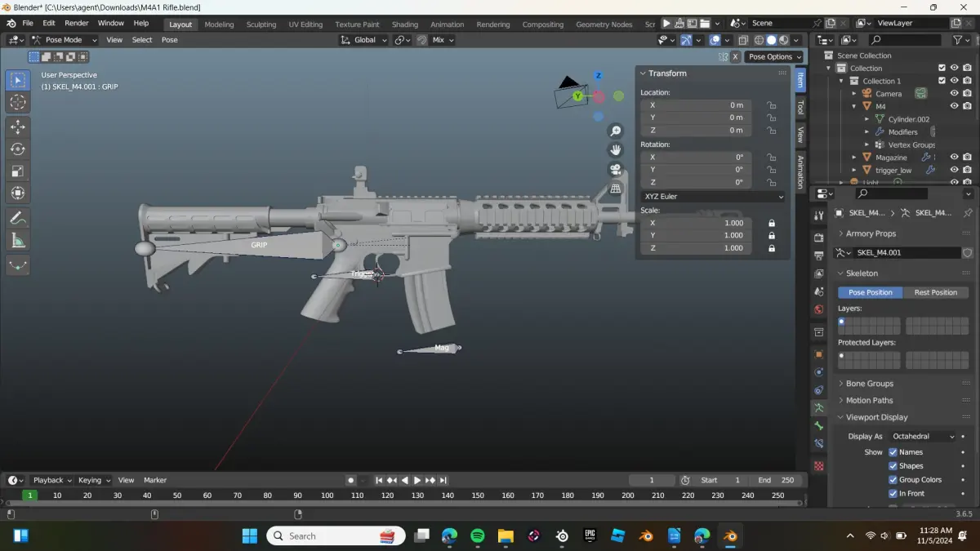Click the Rest Position button
This screenshot has height=551, width=980.
pos(936,292)
